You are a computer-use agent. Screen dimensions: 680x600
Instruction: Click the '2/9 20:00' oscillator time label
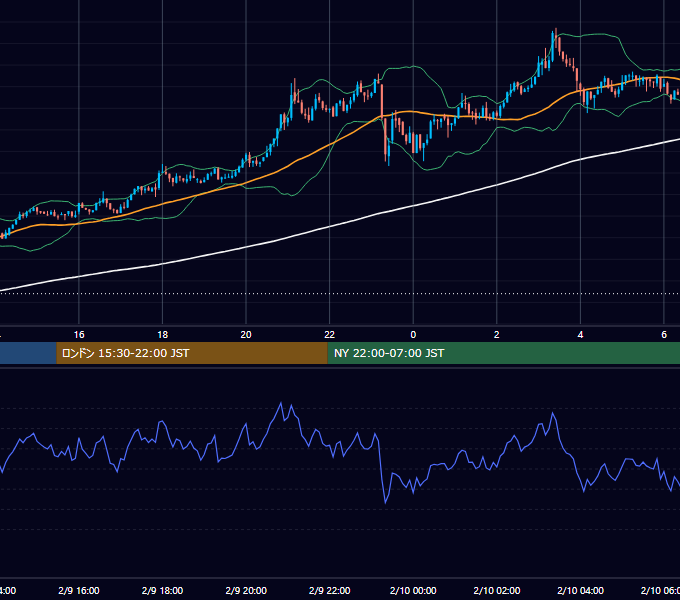pyautogui.click(x=246, y=590)
